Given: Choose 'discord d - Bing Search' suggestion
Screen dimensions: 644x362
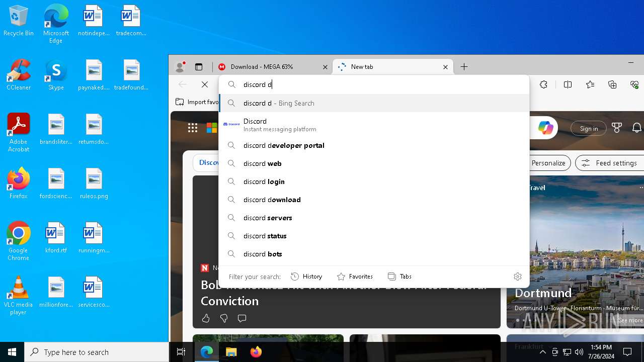Looking at the screenshot, I should [x=374, y=103].
